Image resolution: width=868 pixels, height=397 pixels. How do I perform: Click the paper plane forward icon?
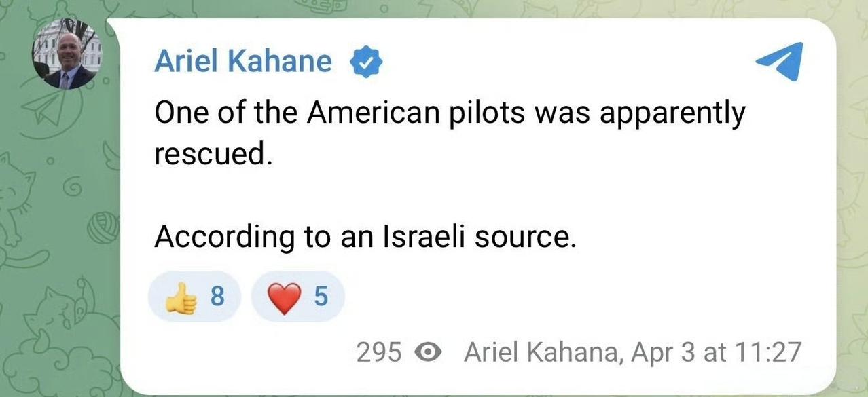point(780,62)
